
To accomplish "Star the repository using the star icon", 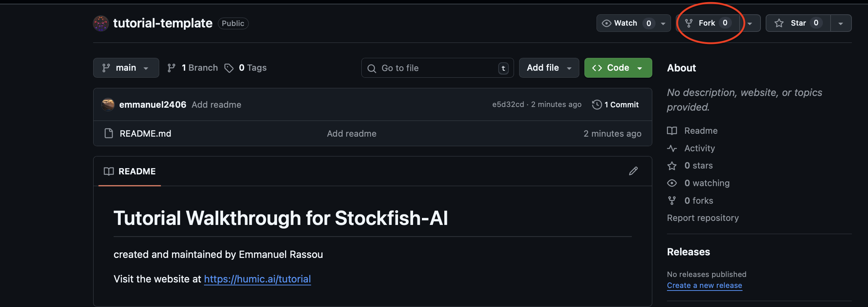I will point(778,23).
